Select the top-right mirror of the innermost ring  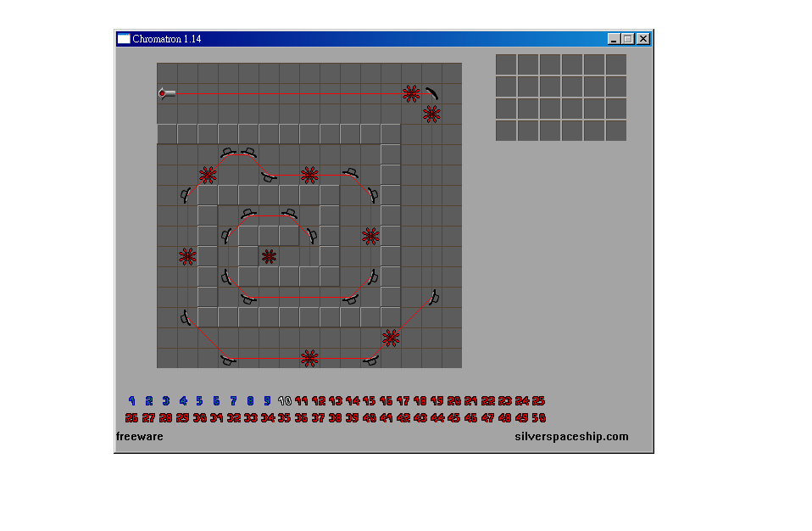[x=290, y=213]
